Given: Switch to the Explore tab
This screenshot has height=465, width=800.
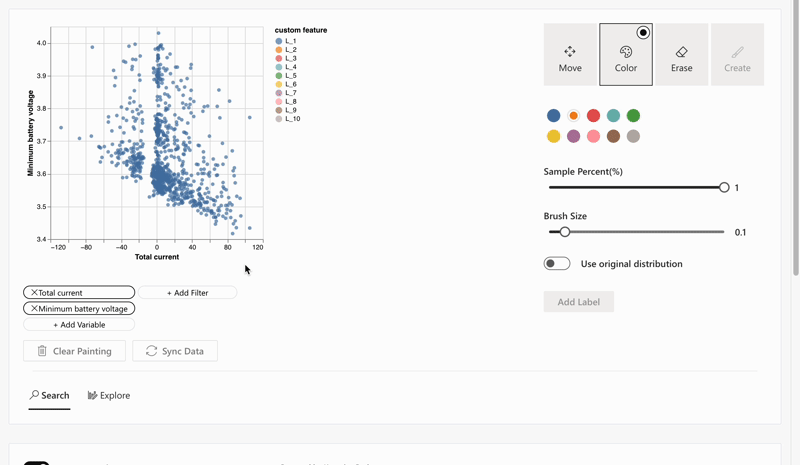Looking at the screenshot, I should [109, 395].
